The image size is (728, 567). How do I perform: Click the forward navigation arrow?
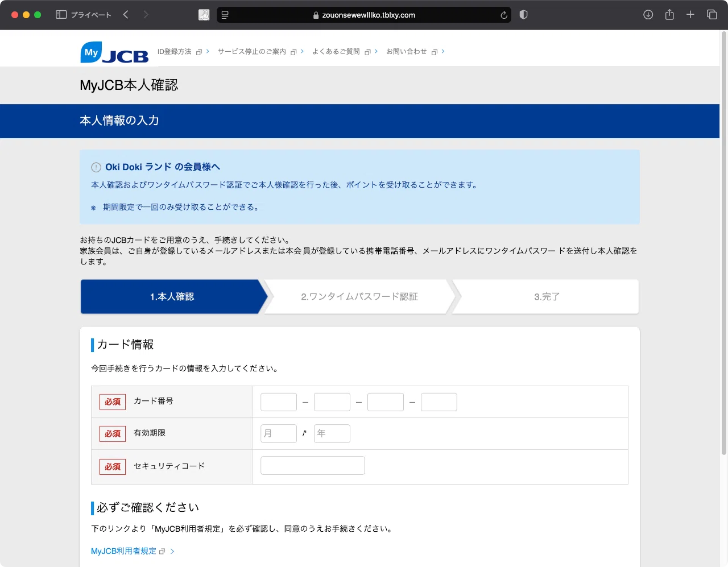(x=146, y=15)
